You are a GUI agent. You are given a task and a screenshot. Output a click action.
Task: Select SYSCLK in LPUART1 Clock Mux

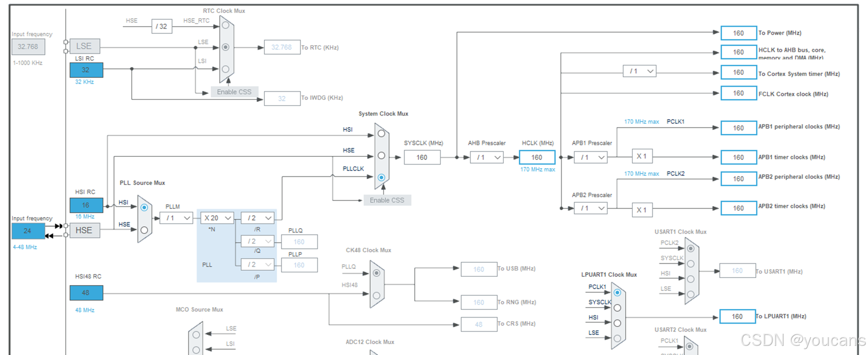617,308
